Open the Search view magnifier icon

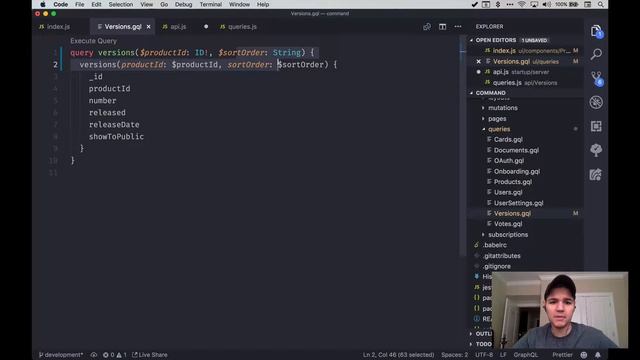click(x=596, y=54)
